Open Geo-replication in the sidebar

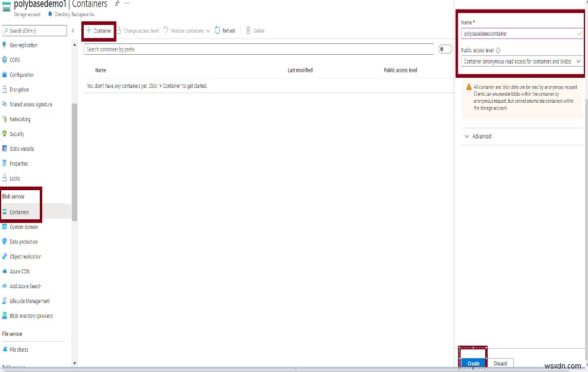point(23,45)
